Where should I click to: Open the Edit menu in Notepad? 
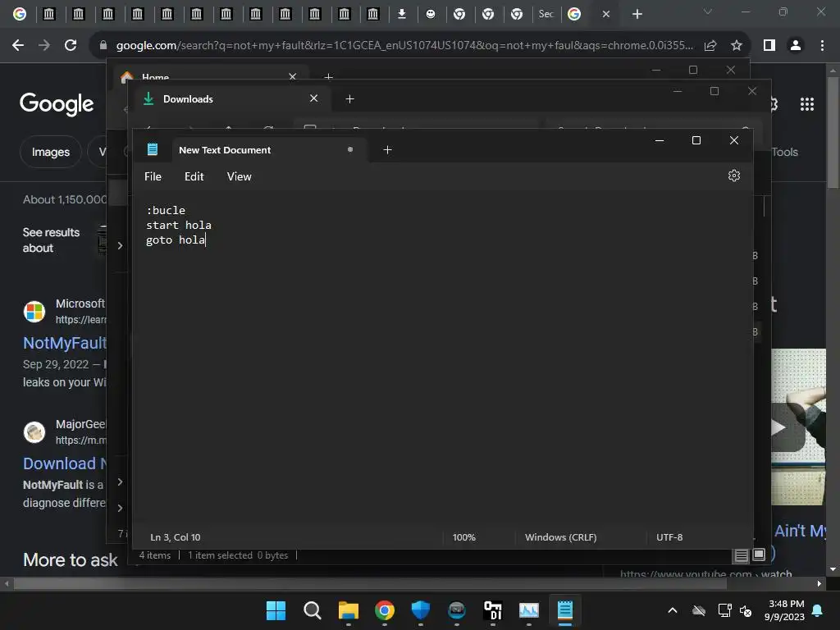pos(194,177)
